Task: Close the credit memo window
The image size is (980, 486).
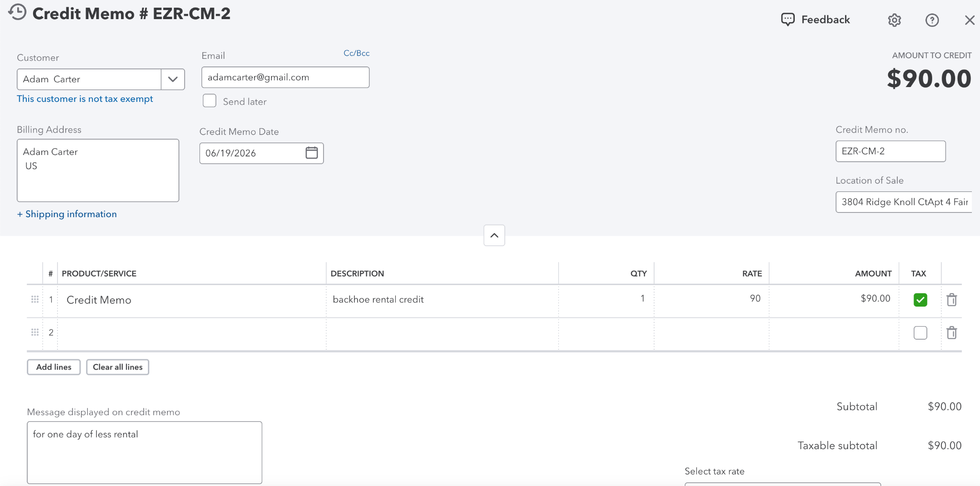Action: tap(969, 20)
